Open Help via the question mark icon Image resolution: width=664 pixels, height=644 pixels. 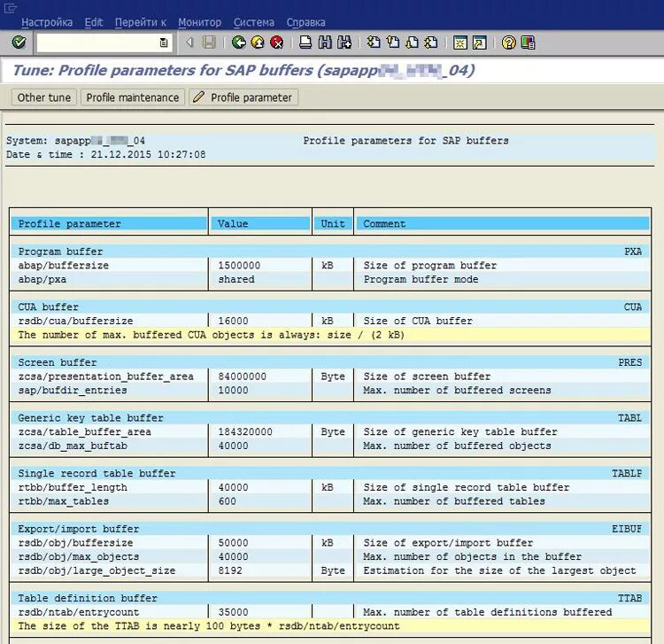tap(508, 43)
